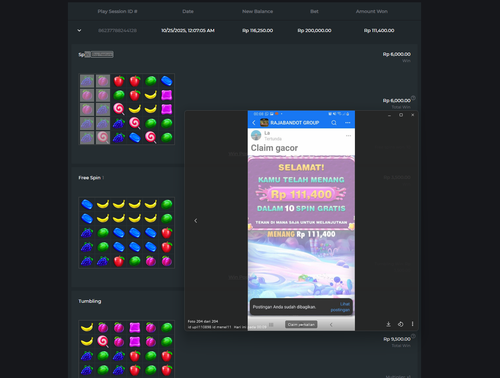Click the Claim gacor post text

(x=274, y=148)
